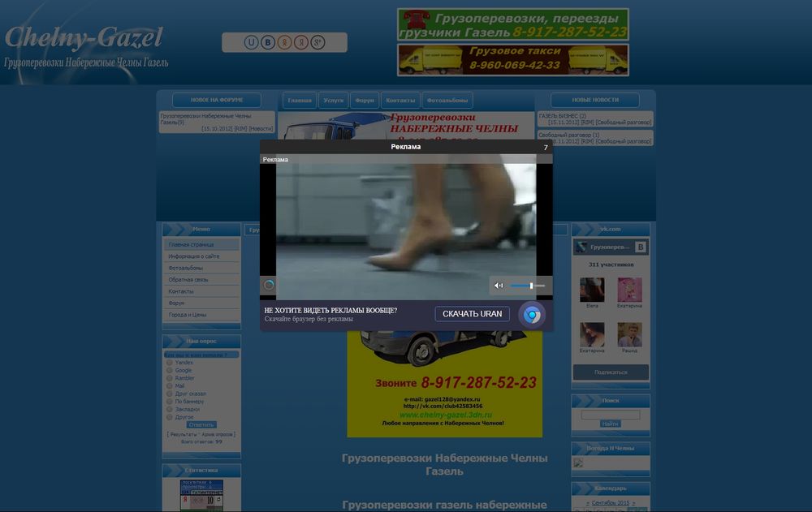The image size is (812, 512).
Task: Select 'По баннеру' poll option
Action: click(x=170, y=402)
